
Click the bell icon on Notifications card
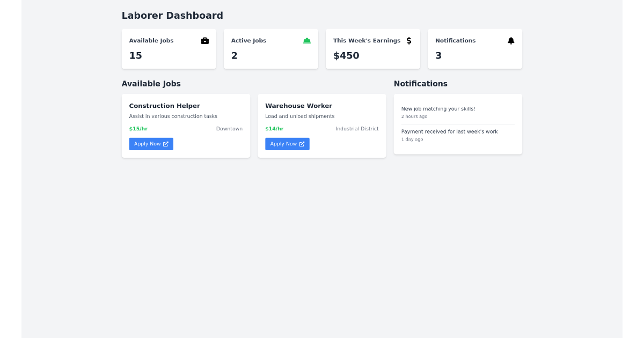click(x=510, y=40)
